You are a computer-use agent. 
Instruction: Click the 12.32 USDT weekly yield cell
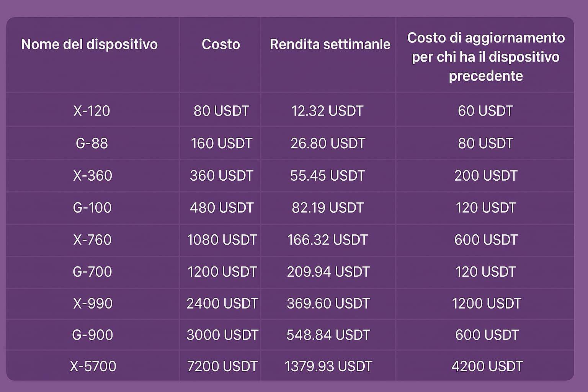(327, 111)
